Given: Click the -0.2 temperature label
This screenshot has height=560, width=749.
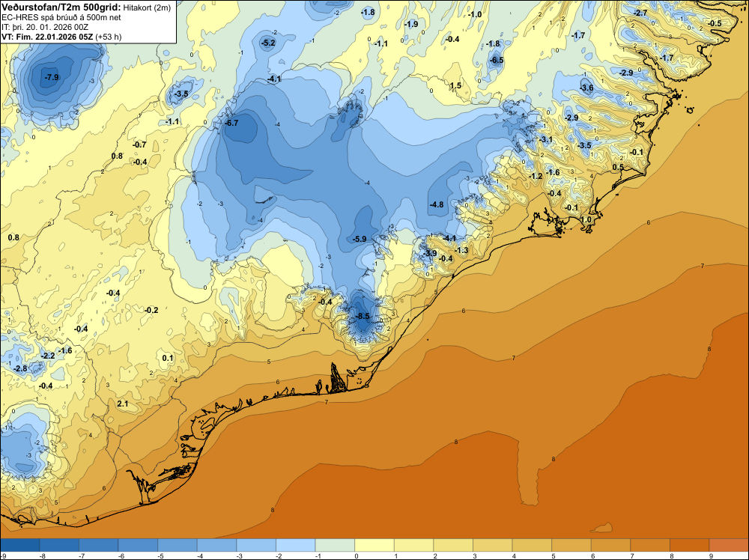Looking at the screenshot, I should pos(151,310).
